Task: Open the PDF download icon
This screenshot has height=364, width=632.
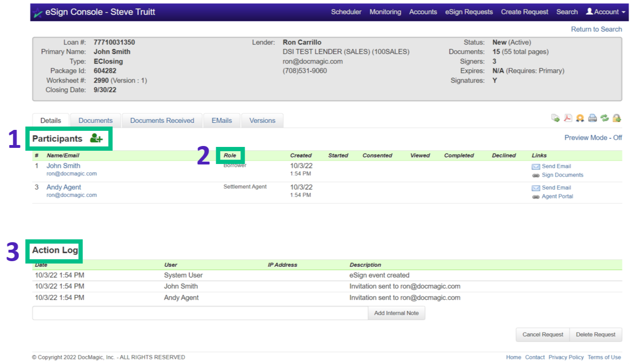Action: click(x=568, y=118)
